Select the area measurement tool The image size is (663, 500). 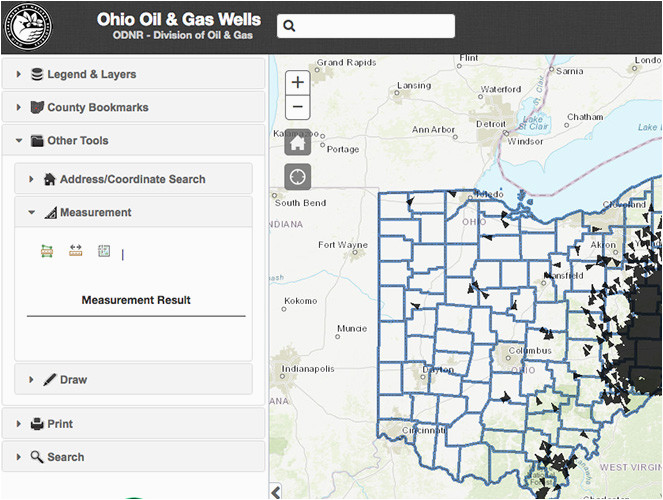[x=47, y=251]
